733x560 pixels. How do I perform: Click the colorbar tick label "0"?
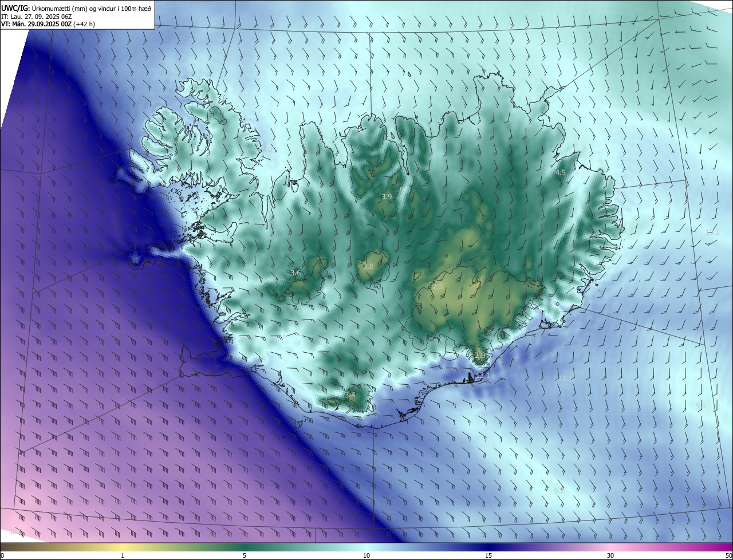pos(2,555)
